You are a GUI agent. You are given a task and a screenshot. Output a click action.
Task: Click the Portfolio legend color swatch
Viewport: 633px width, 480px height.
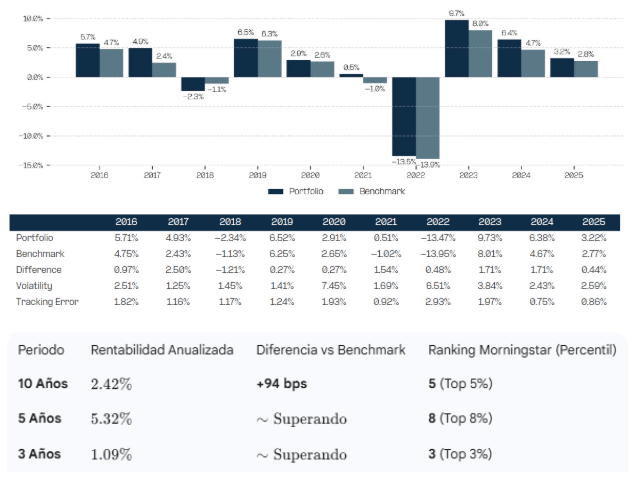click(x=276, y=191)
